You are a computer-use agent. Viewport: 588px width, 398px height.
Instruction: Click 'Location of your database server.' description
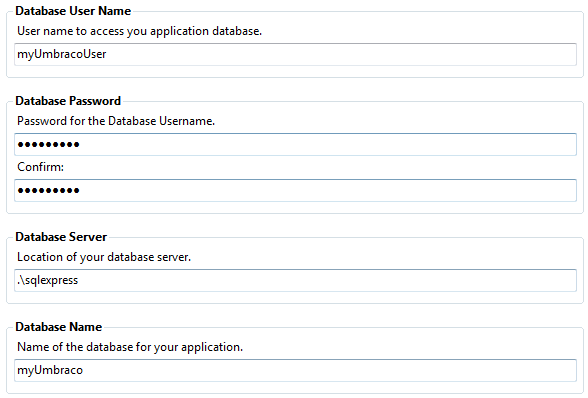(104, 257)
